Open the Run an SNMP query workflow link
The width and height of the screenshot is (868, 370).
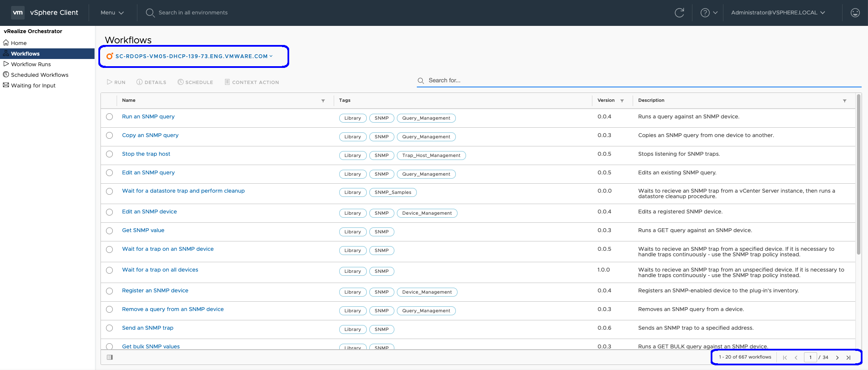[x=148, y=117]
